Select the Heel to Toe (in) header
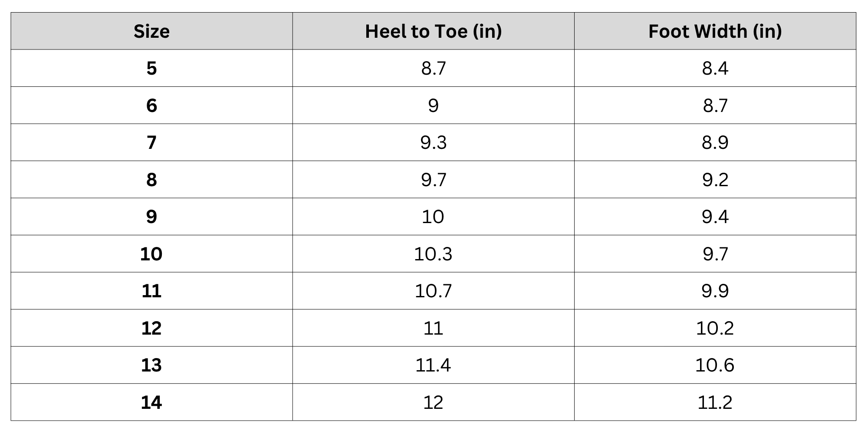 click(433, 31)
